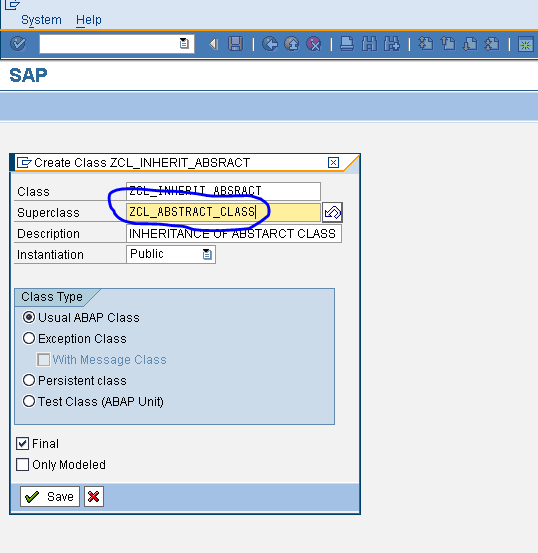Click the Description input field
Viewport: 538px width, 553px height.
(x=234, y=233)
